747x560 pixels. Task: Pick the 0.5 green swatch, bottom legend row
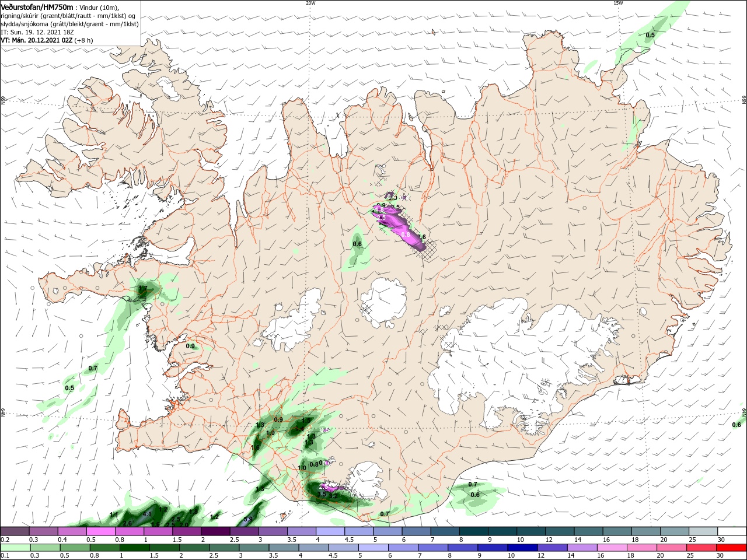point(75,548)
